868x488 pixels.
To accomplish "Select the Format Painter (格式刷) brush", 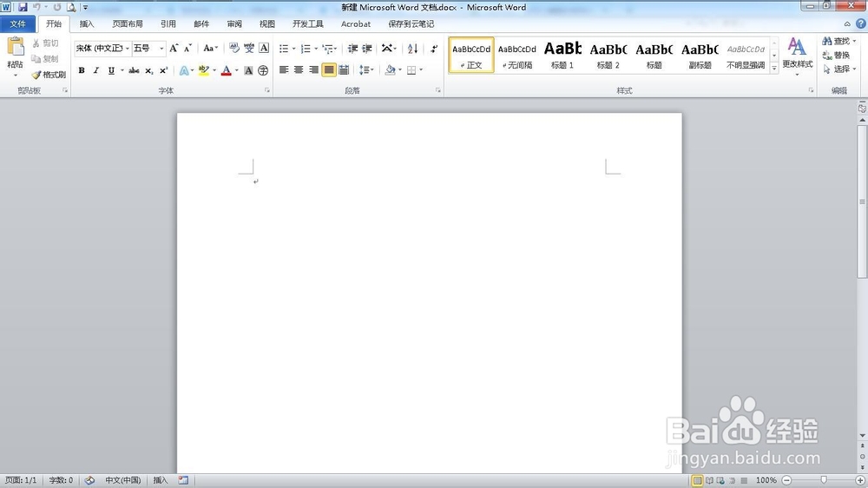I will point(36,74).
